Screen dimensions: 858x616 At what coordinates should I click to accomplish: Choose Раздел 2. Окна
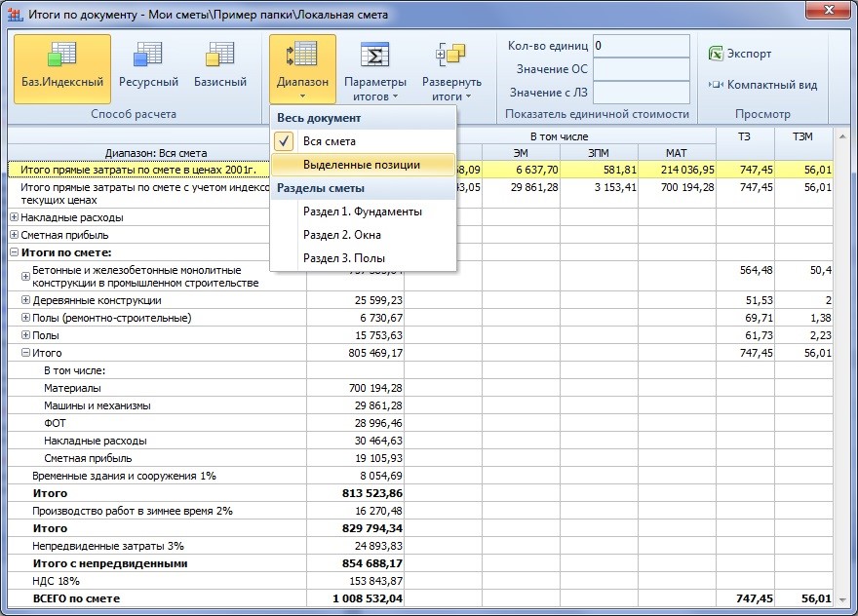[x=364, y=235]
